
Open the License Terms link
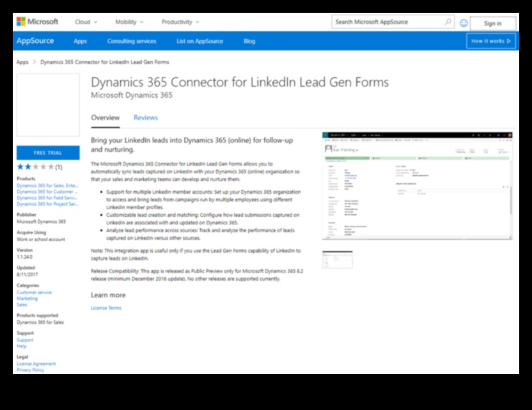pyautogui.click(x=106, y=308)
